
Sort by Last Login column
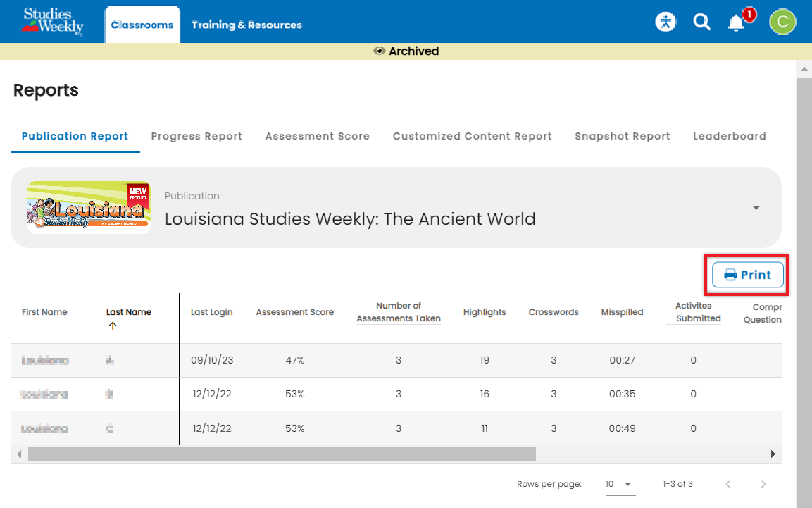click(211, 312)
